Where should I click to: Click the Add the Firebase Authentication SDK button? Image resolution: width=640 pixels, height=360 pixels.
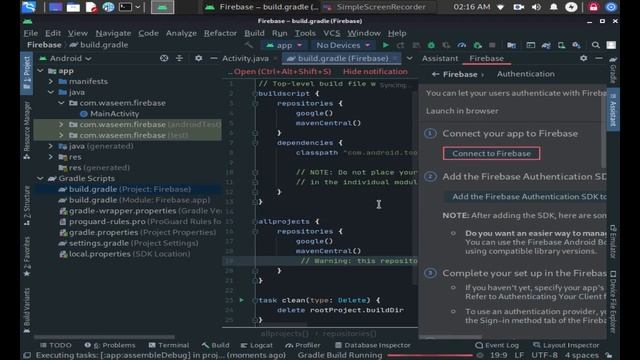526,197
